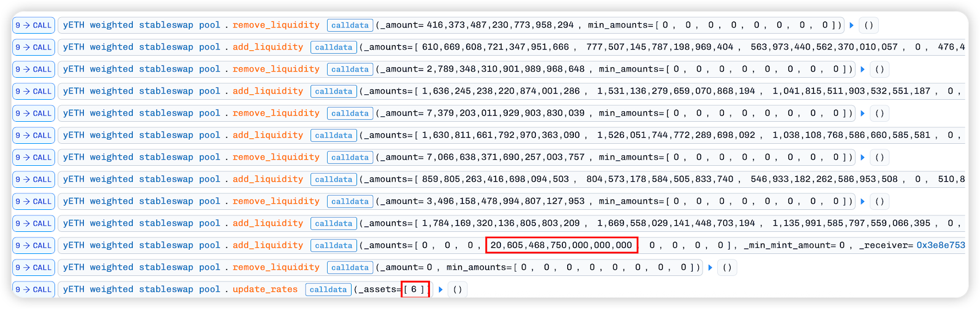
Task: Click CALL badge on add_liquidity 859,805,263 row
Action: pos(34,180)
